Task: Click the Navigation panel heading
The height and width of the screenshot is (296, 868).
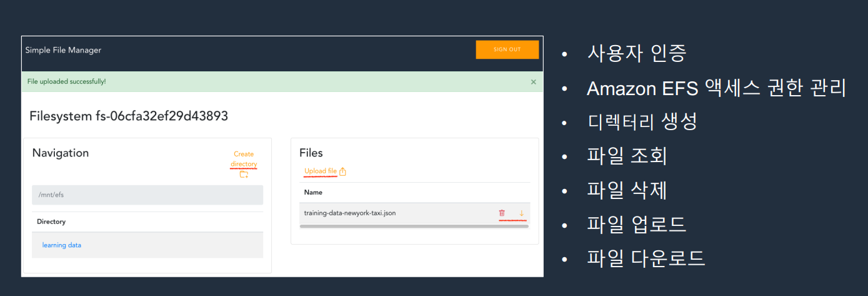Action: [x=61, y=153]
